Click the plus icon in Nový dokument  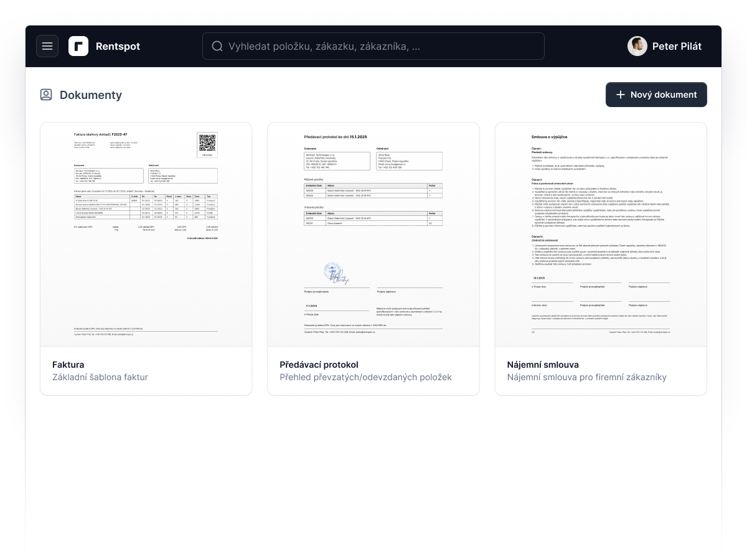[x=620, y=95]
